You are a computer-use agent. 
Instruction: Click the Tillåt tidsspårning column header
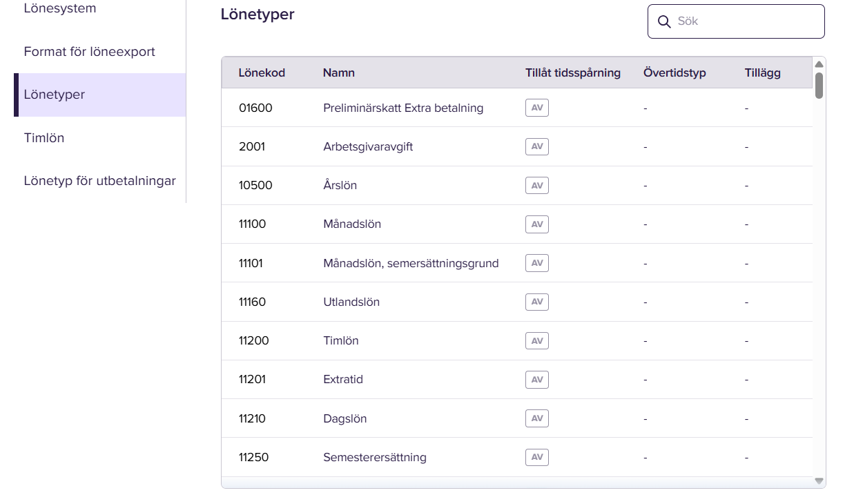573,72
